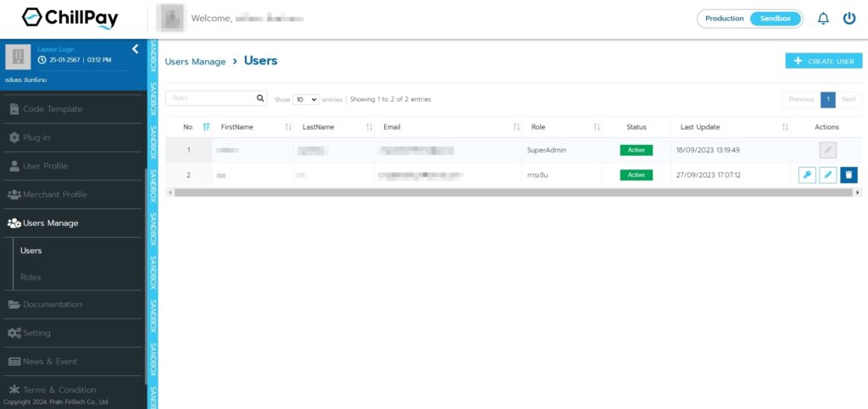Image resolution: width=868 pixels, height=409 pixels.
Task: Open notifications bell icon
Action: tap(823, 19)
